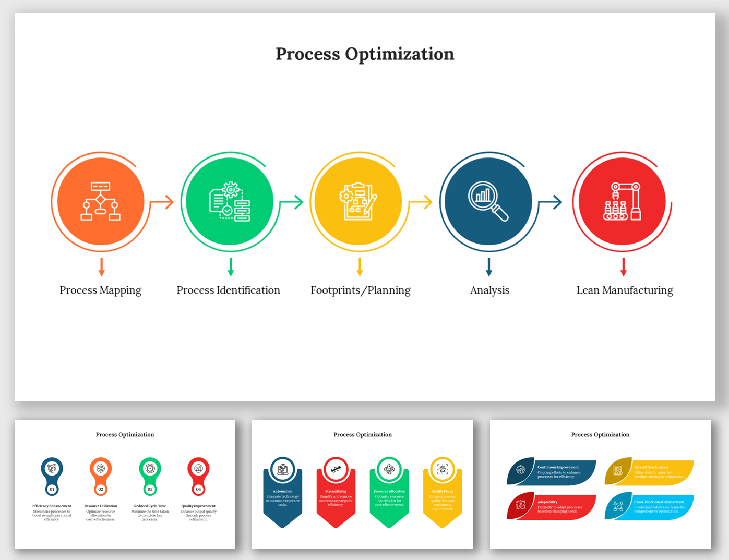Click the main Process Optimization slide title
729x560 pixels.
click(x=365, y=54)
